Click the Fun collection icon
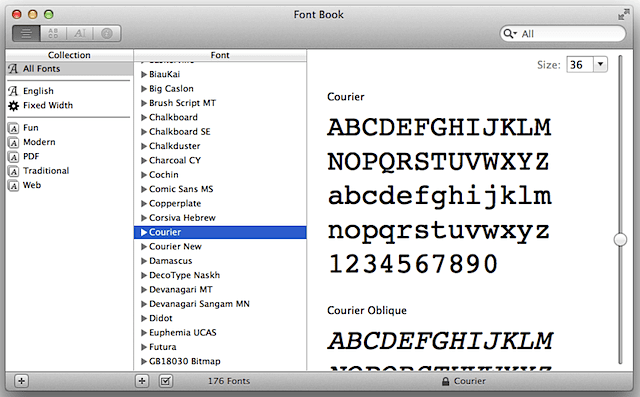The width and height of the screenshot is (640, 397). coord(13,128)
